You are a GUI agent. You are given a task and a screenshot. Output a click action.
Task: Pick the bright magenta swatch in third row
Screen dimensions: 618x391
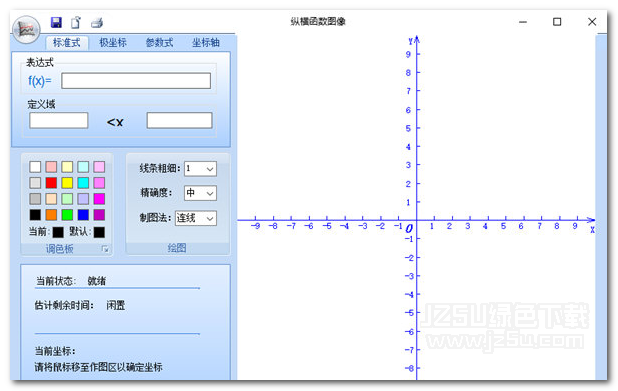[x=99, y=199]
